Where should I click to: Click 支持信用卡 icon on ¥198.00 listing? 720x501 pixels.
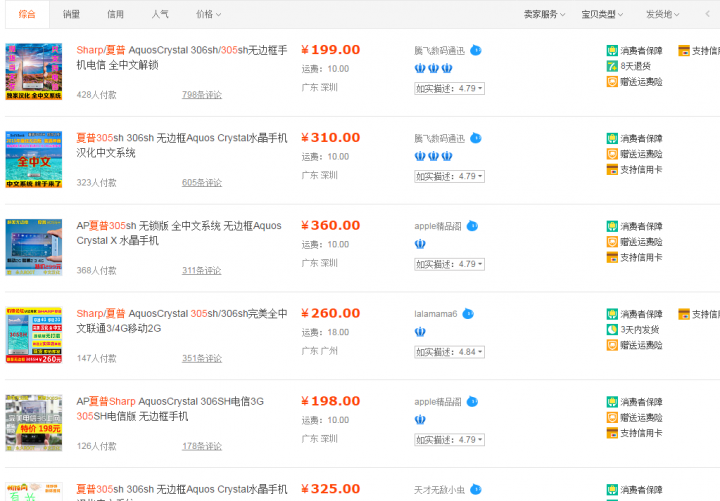612,433
